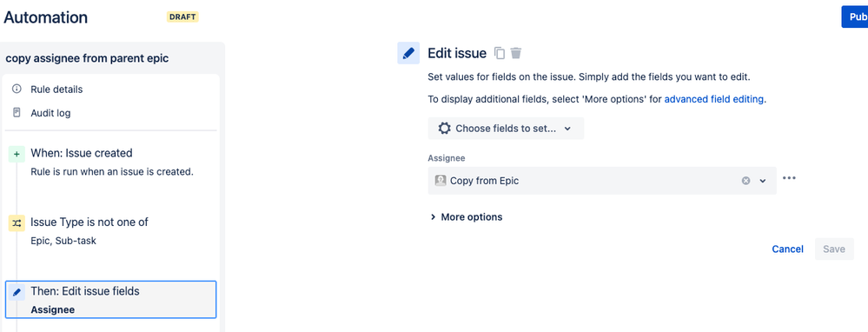This screenshot has width=868, height=332.
Task: Expand the More options section
Action: click(466, 217)
